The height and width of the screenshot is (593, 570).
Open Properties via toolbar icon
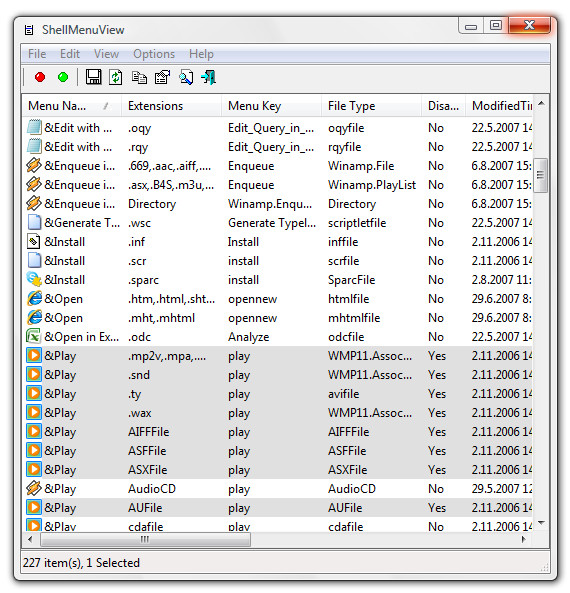pos(163,78)
